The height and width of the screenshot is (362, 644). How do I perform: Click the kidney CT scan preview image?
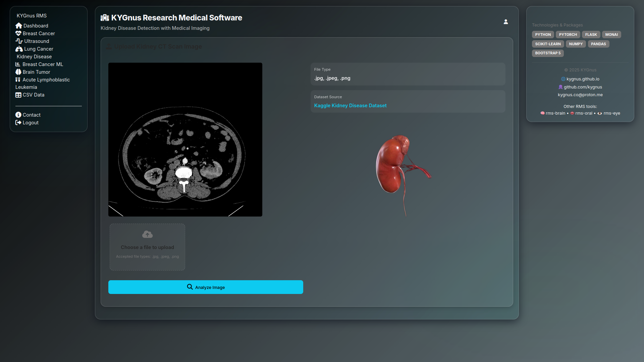[185, 139]
